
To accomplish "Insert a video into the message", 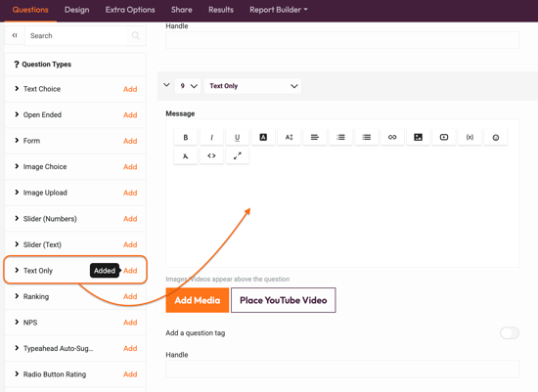I will 444,137.
